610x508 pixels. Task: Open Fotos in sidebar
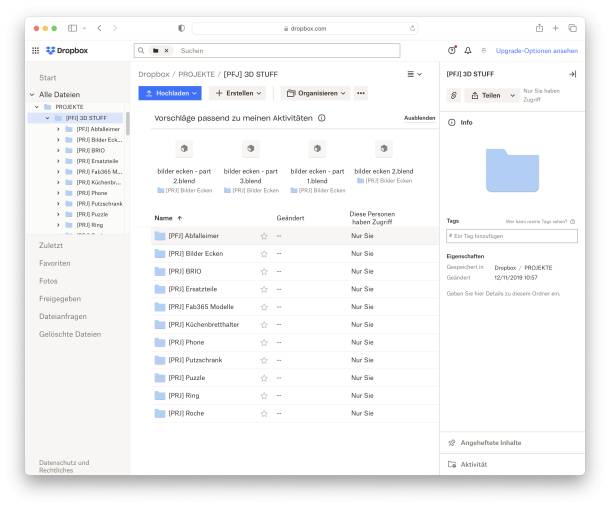coord(48,281)
